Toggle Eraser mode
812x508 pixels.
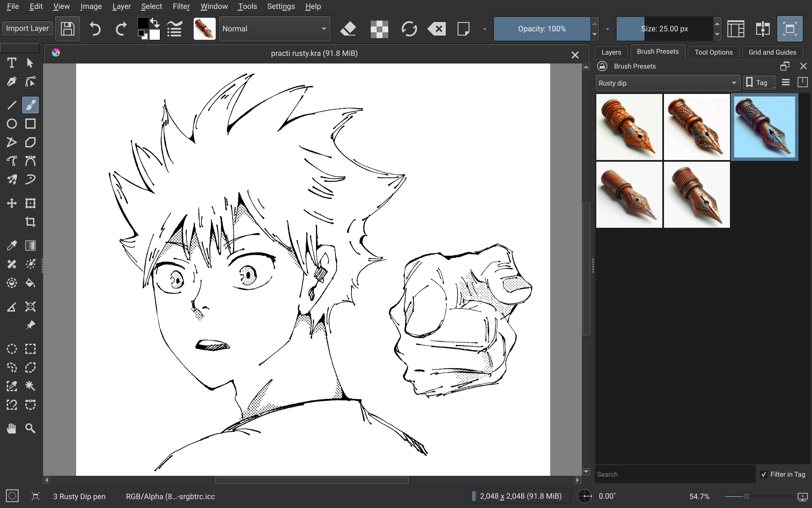tap(348, 29)
